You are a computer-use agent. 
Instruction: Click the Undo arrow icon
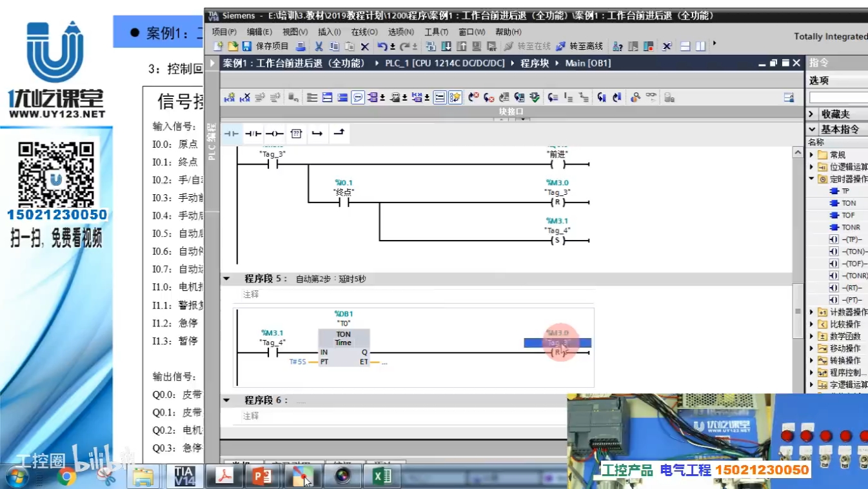click(x=382, y=46)
